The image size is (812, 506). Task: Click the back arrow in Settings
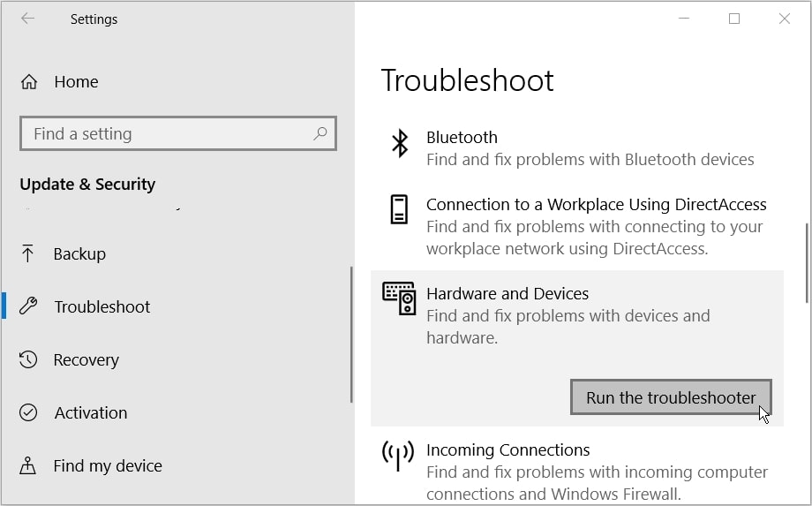pyautogui.click(x=27, y=19)
